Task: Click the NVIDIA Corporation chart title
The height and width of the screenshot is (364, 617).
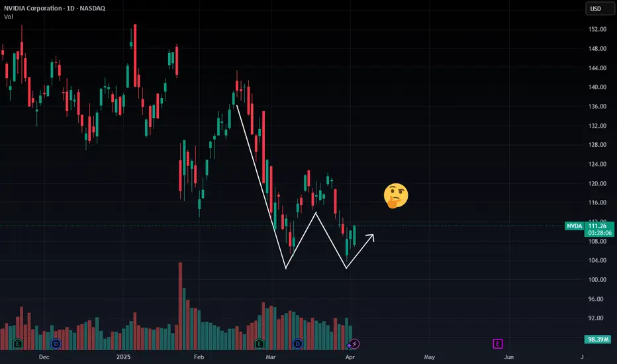Action: (x=55, y=8)
